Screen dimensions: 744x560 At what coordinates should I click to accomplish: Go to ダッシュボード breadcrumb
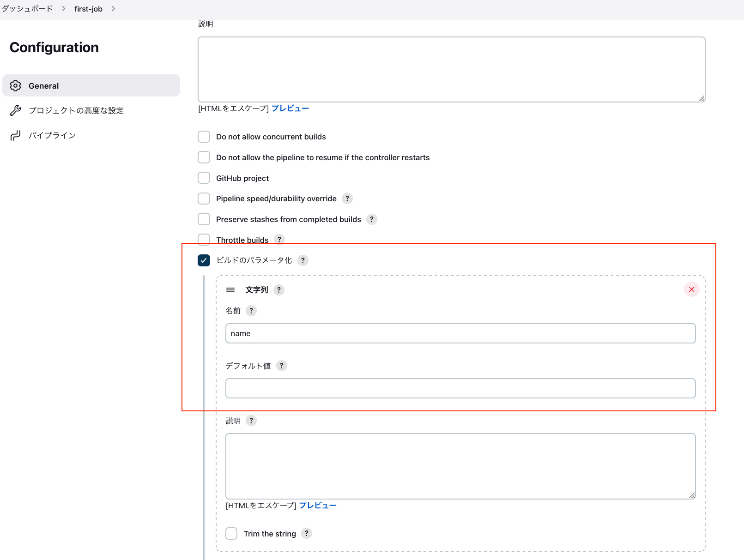tap(27, 9)
